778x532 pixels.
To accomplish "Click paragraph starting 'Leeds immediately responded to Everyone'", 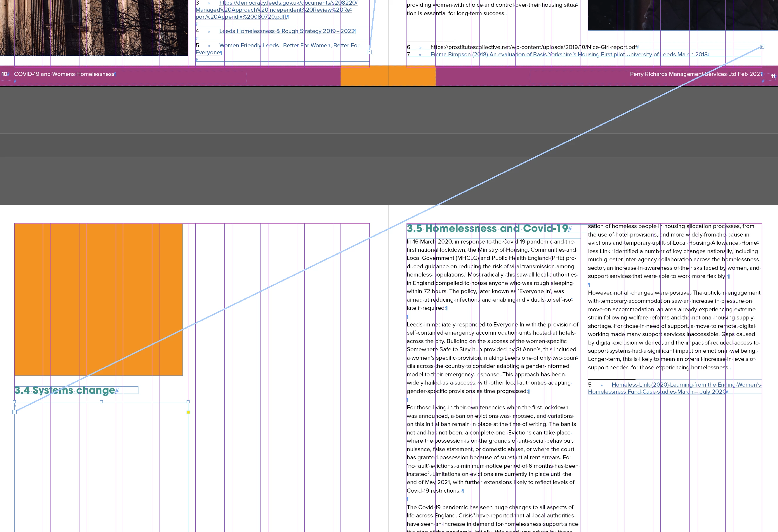I will (492, 358).
